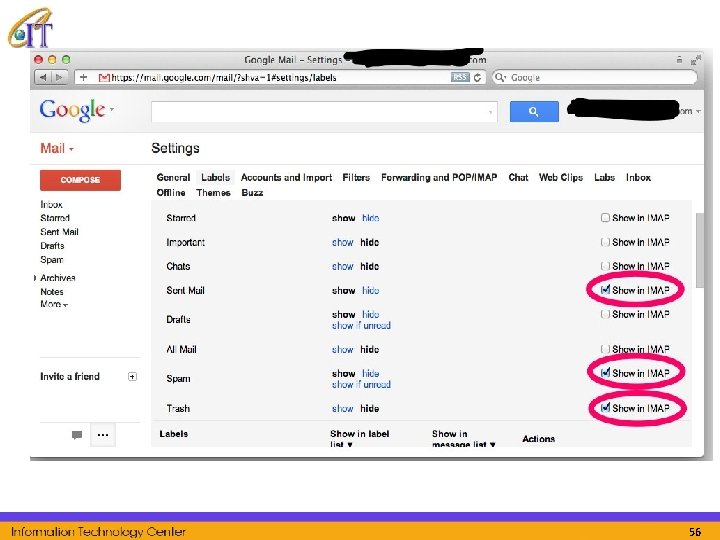Uncheck Show in IMAP for Spam
The height and width of the screenshot is (540, 720).
(x=605, y=372)
